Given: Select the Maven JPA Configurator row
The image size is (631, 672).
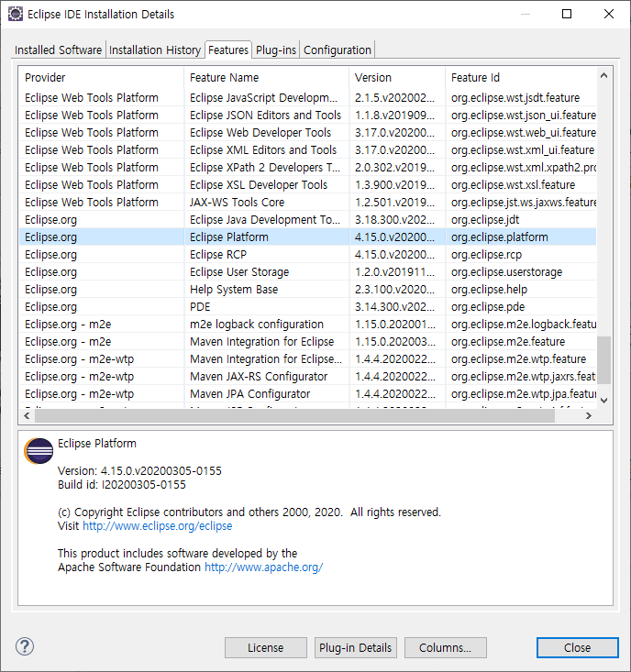Looking at the screenshot, I should [x=307, y=394].
